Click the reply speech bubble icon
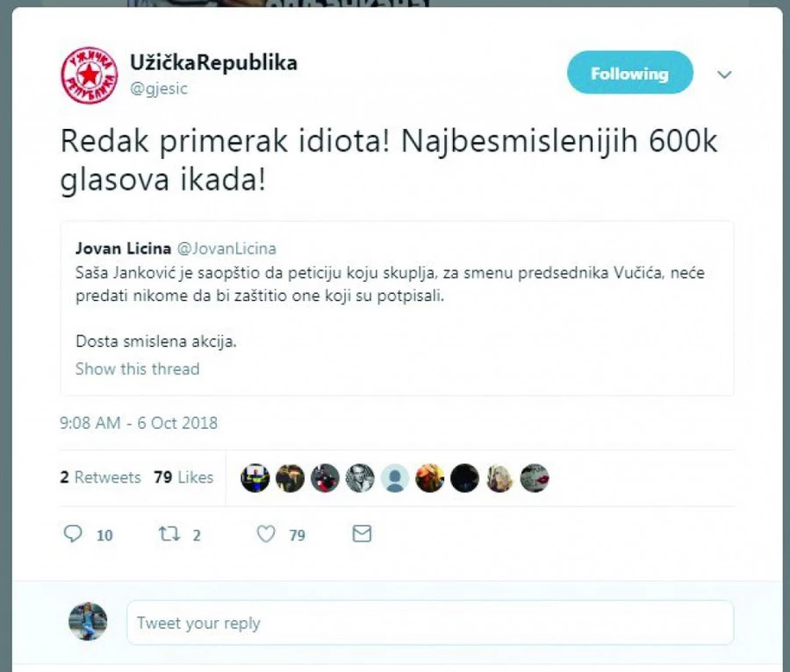 pyautogui.click(x=73, y=533)
